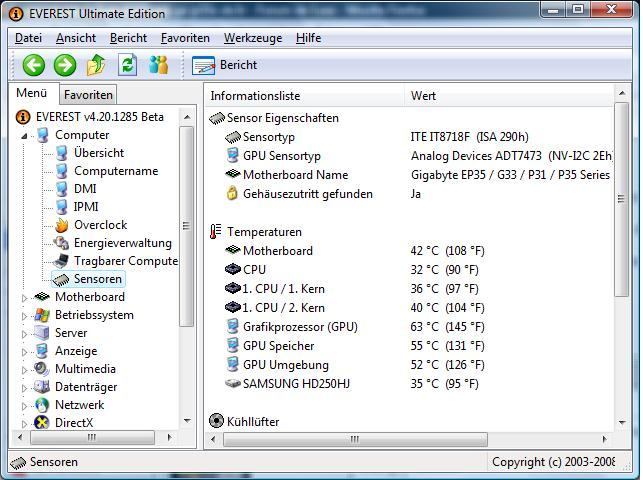Select Computername in the tree
The height and width of the screenshot is (480, 643).
(116, 171)
